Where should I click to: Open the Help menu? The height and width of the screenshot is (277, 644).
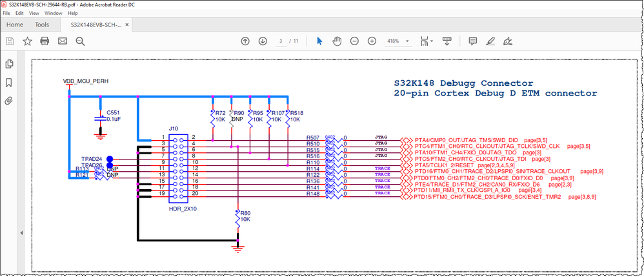[x=73, y=13]
